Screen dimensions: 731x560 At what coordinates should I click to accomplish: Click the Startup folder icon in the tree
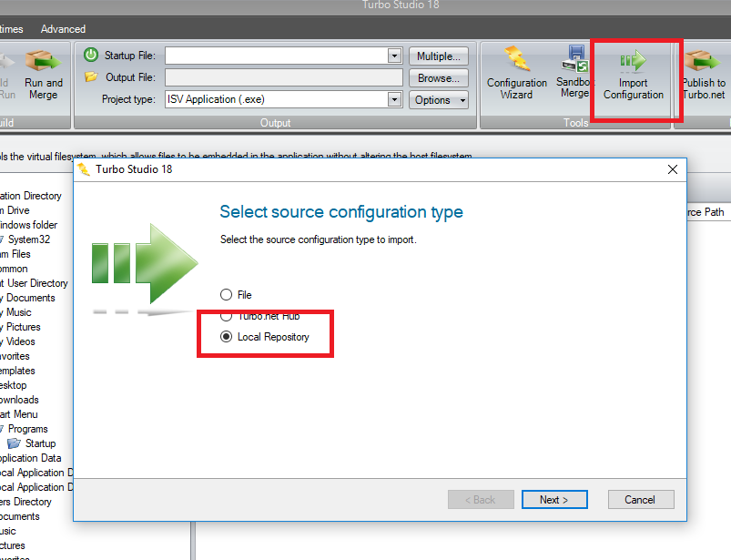tap(14, 443)
